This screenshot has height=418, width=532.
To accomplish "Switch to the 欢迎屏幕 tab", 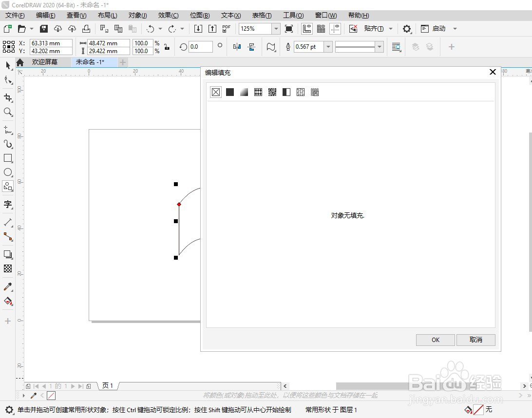I will (45, 62).
